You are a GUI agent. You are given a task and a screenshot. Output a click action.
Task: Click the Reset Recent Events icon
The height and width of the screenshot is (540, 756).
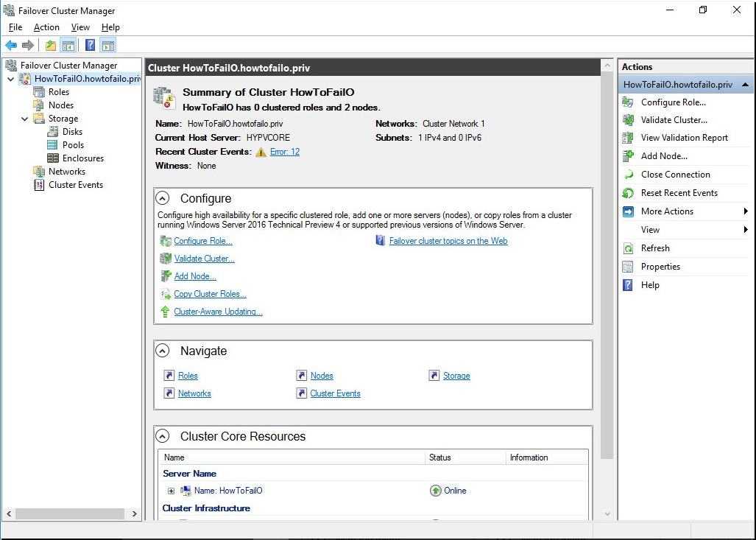click(628, 193)
